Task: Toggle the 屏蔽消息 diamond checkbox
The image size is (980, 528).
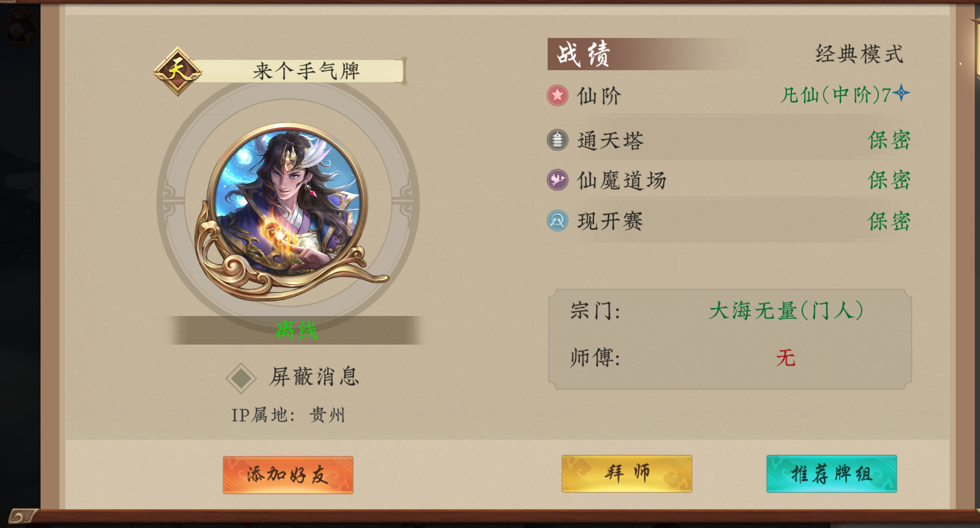Action: (x=241, y=378)
